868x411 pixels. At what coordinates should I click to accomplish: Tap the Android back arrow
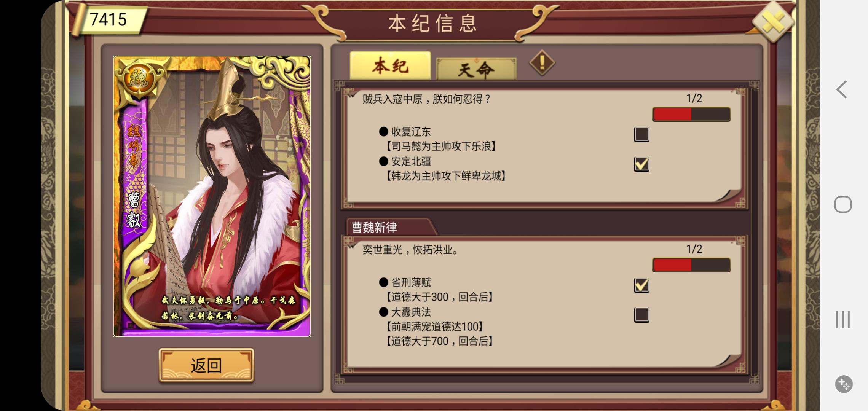(842, 90)
